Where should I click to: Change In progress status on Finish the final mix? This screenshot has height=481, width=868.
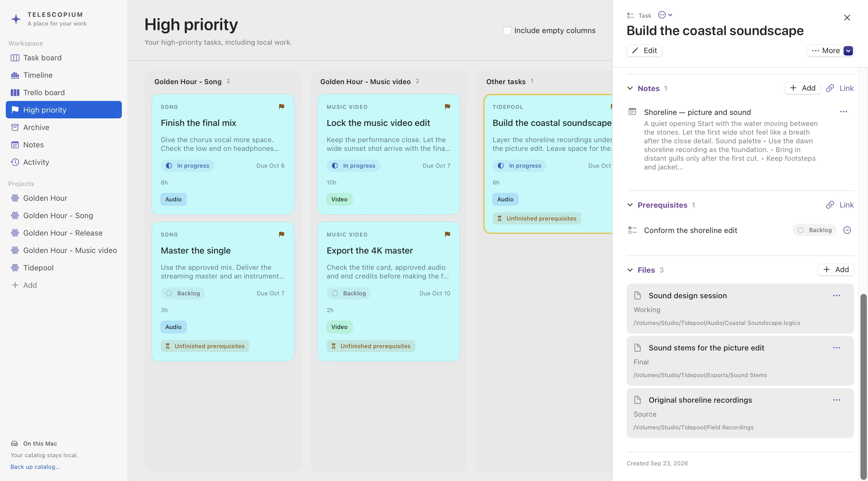pos(187,166)
